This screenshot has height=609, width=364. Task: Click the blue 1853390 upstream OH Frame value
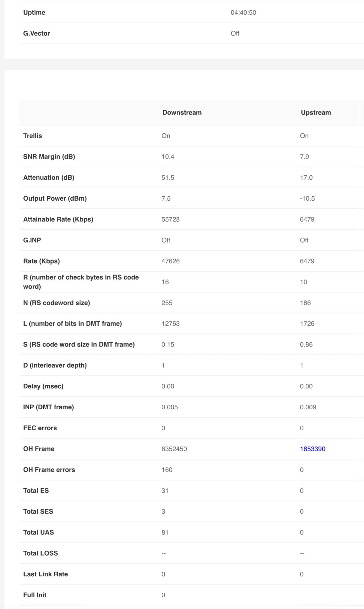click(x=312, y=449)
